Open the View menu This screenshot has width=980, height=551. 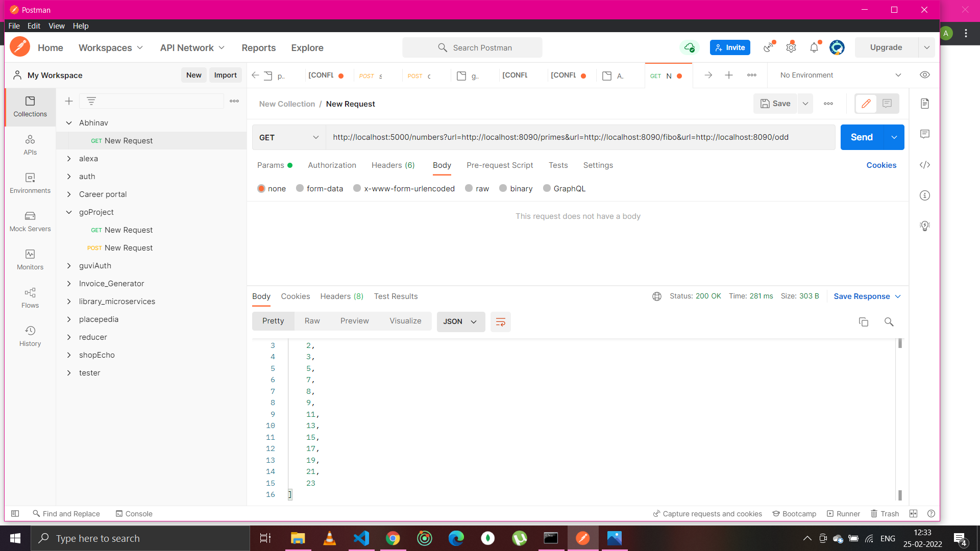pyautogui.click(x=56, y=26)
